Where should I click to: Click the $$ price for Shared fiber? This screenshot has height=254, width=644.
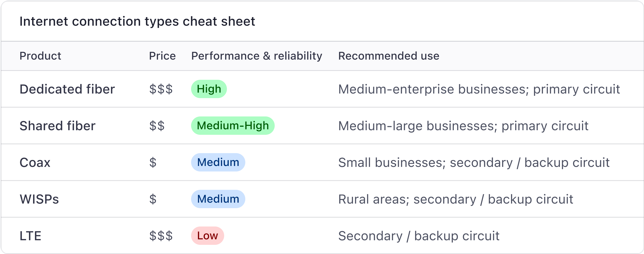(157, 126)
